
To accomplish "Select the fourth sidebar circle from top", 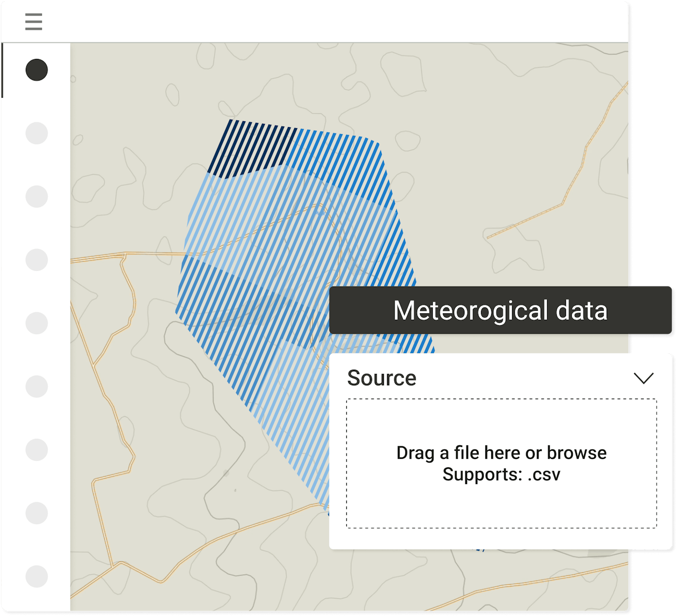I will click(x=37, y=260).
